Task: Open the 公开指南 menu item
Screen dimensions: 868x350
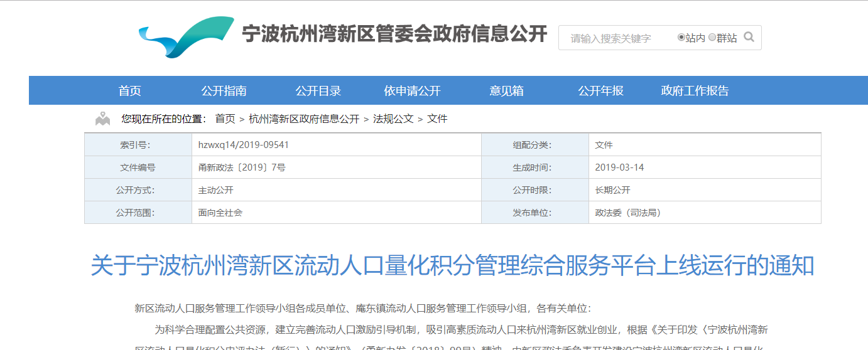Action: tap(224, 90)
